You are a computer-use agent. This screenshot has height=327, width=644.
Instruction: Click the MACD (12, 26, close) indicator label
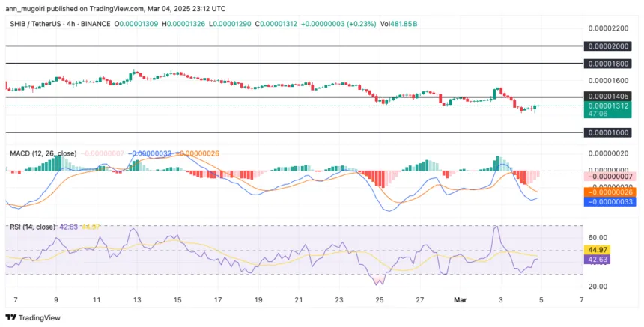(x=43, y=153)
